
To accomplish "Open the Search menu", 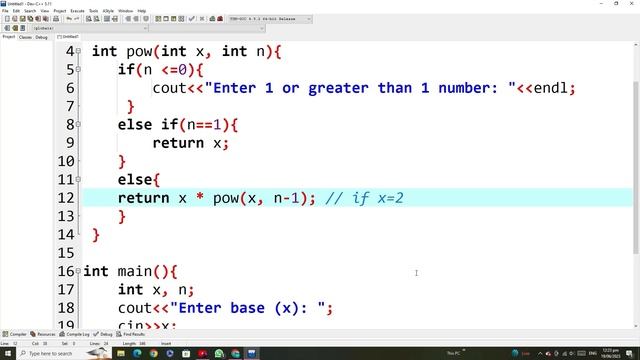I will coord(30,11).
